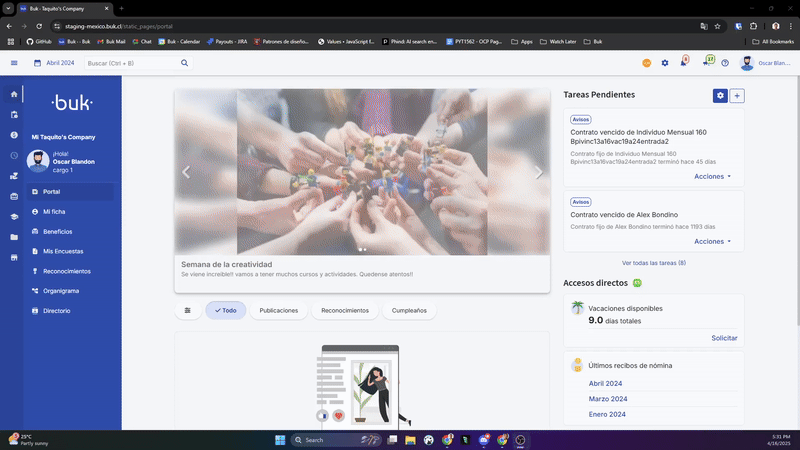This screenshot has width=800, height=450.
Task: Open the Buk Mail bookmark
Action: click(111, 41)
